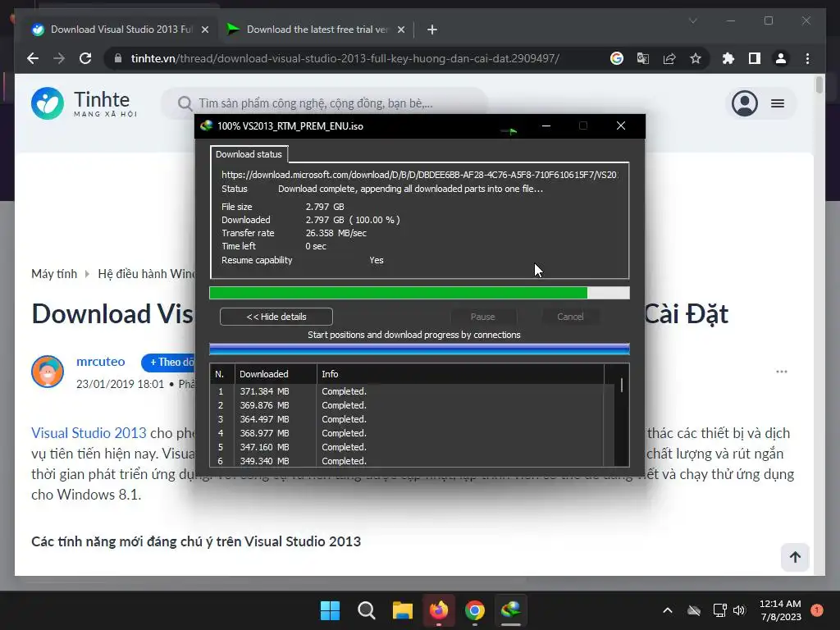Click the scroll to top arrow button
The width and height of the screenshot is (840, 630).
point(795,557)
